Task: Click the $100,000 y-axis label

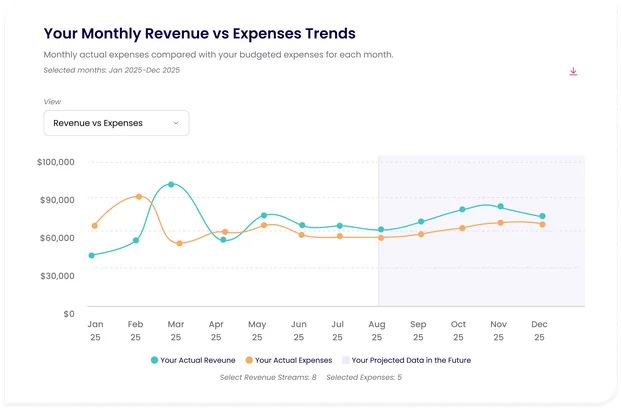Action: pos(56,162)
